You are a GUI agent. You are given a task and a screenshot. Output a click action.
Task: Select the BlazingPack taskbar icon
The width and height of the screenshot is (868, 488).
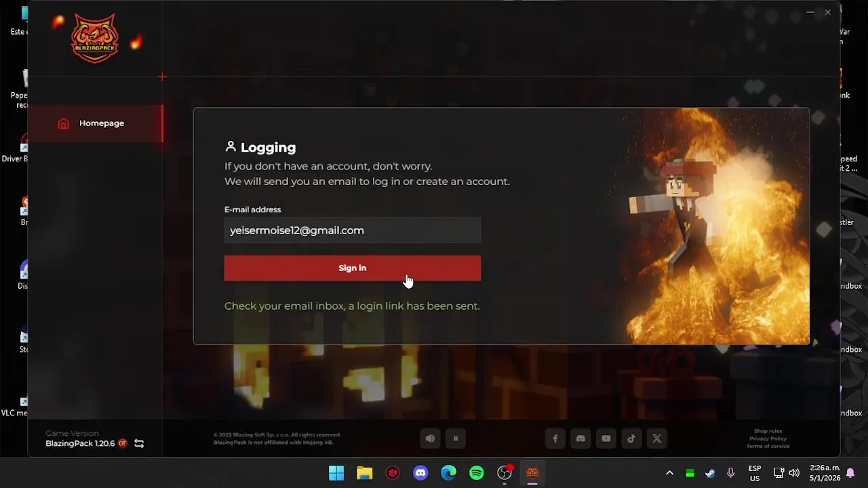[532, 473]
